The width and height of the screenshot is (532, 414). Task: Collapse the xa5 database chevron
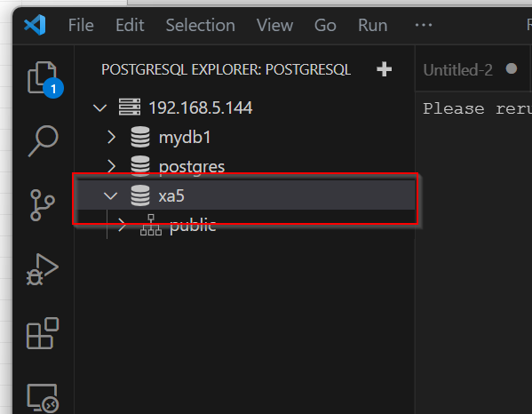[x=111, y=195]
